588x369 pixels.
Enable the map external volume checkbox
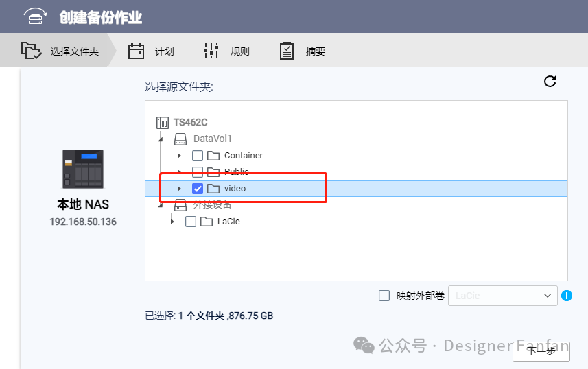pos(384,296)
